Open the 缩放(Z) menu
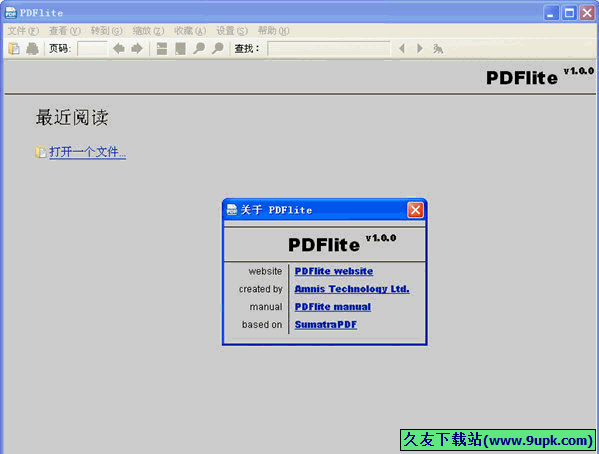Image resolution: width=599 pixels, height=454 pixels. tap(148, 31)
